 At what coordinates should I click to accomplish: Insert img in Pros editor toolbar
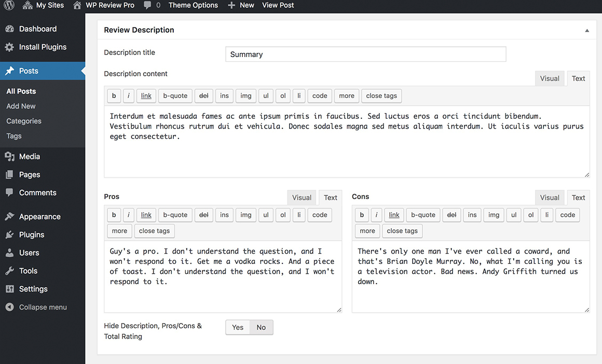point(245,215)
